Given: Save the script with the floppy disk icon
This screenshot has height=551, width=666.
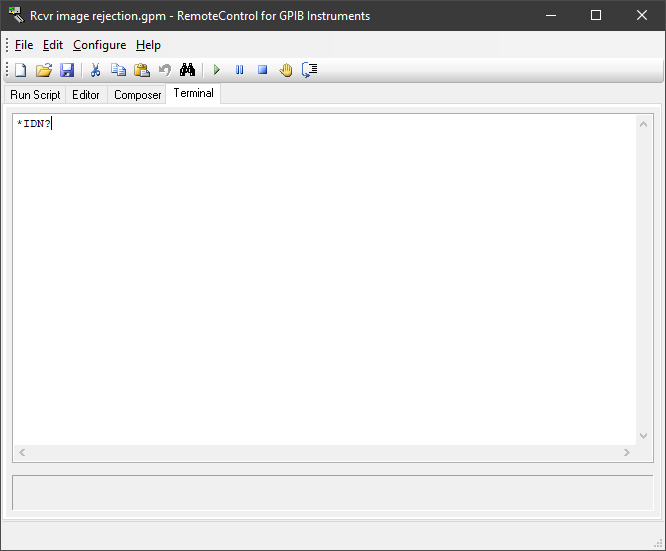Looking at the screenshot, I should (x=67, y=70).
